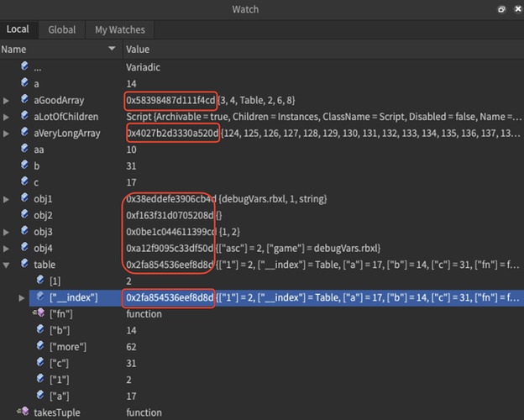The image size is (524, 420).
Task: Expand the aGoodArray row
Action: coord(6,100)
